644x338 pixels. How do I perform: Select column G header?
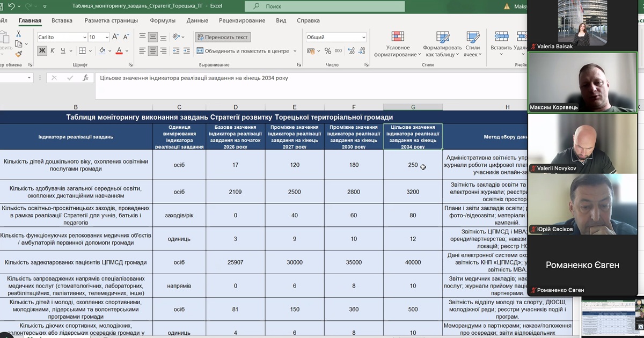413,107
